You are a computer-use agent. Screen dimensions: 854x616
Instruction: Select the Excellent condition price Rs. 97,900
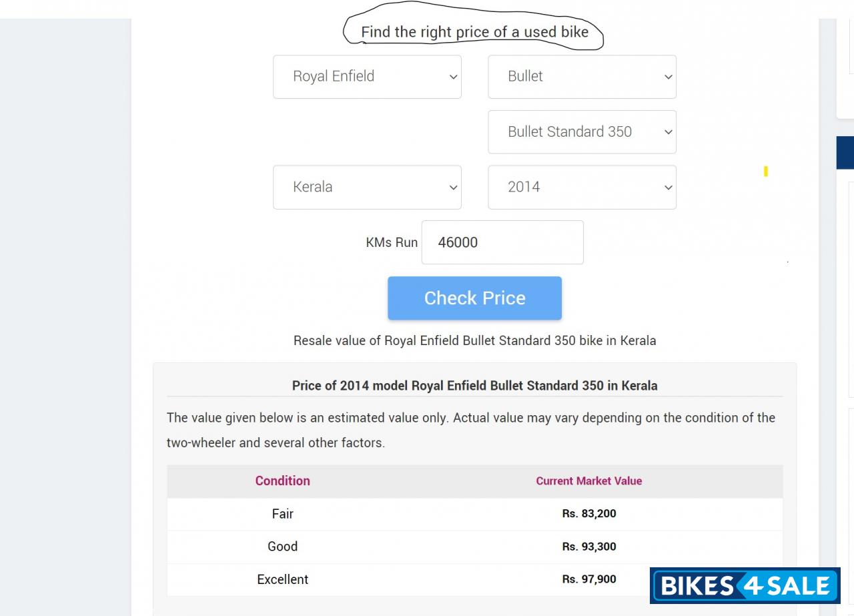588,579
